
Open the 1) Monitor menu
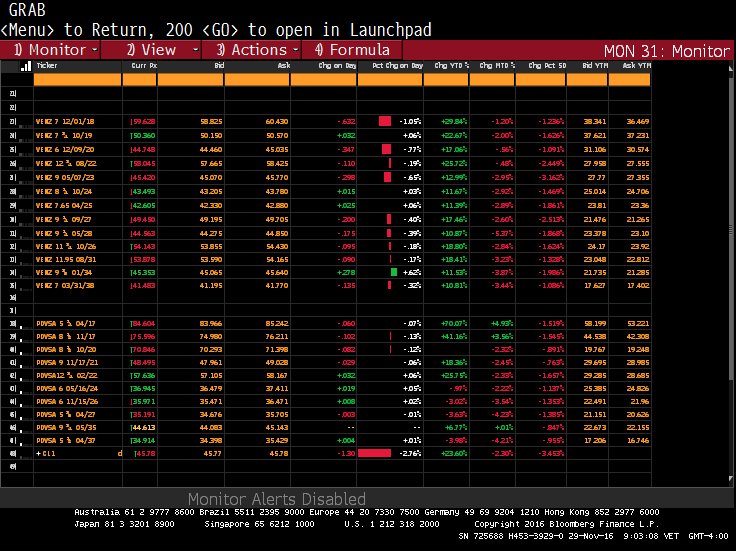click(50, 50)
